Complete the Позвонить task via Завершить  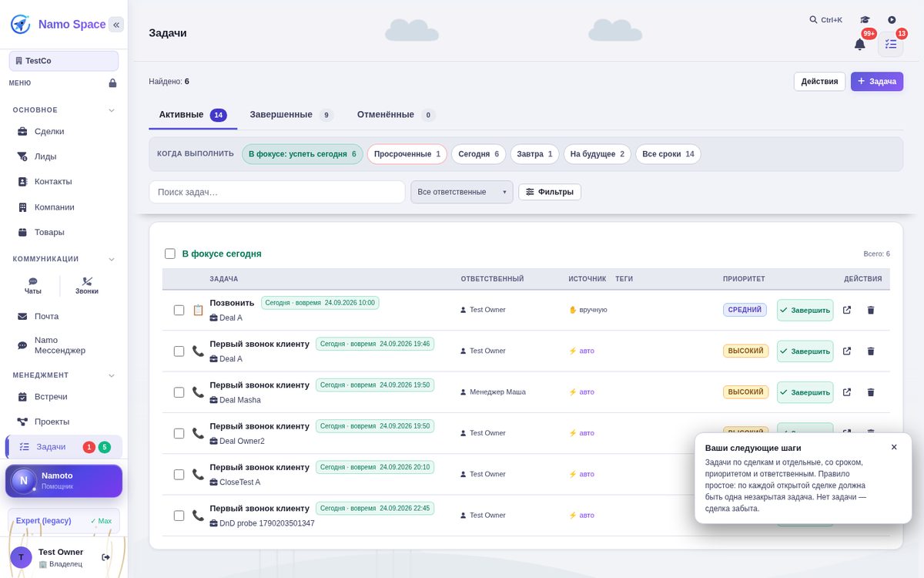point(805,310)
